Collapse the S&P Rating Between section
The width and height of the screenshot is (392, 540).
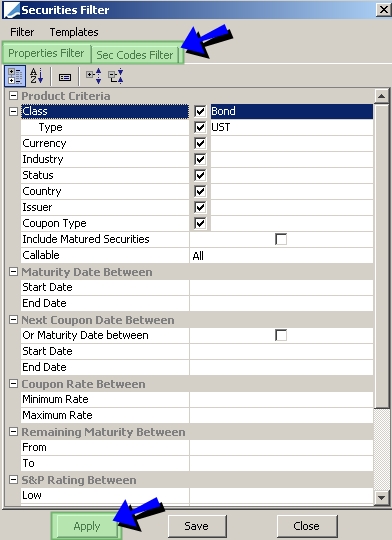pyautogui.click(x=13, y=480)
